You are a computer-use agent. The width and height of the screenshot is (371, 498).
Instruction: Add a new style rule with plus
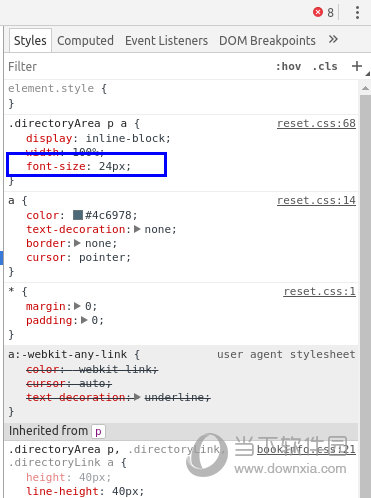click(x=357, y=66)
